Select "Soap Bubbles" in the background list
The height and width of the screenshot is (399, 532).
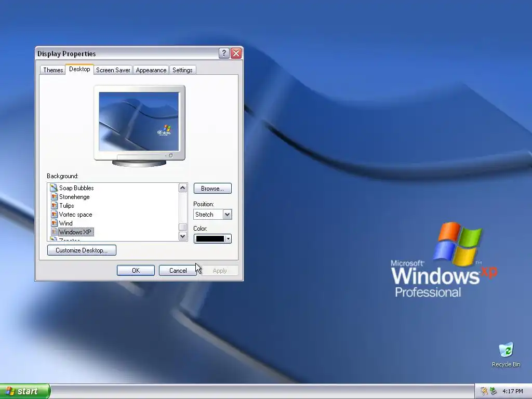click(76, 188)
